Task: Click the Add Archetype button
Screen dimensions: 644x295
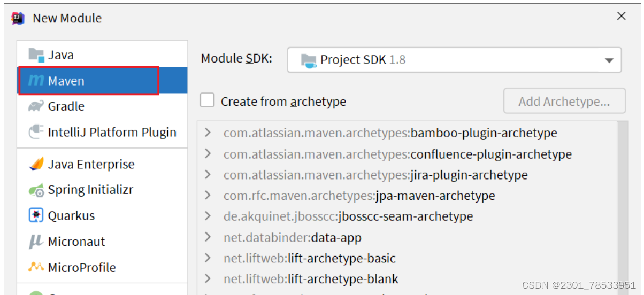Action: pos(564,102)
